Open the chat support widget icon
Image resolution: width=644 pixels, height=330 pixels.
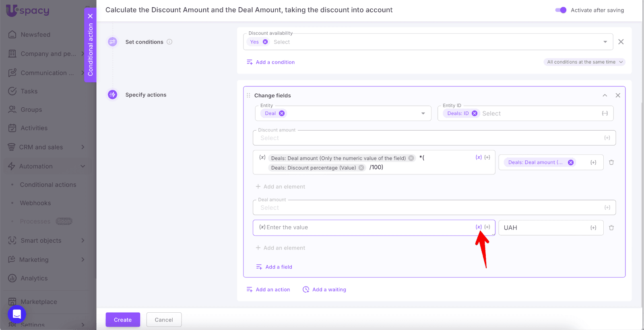click(x=17, y=314)
